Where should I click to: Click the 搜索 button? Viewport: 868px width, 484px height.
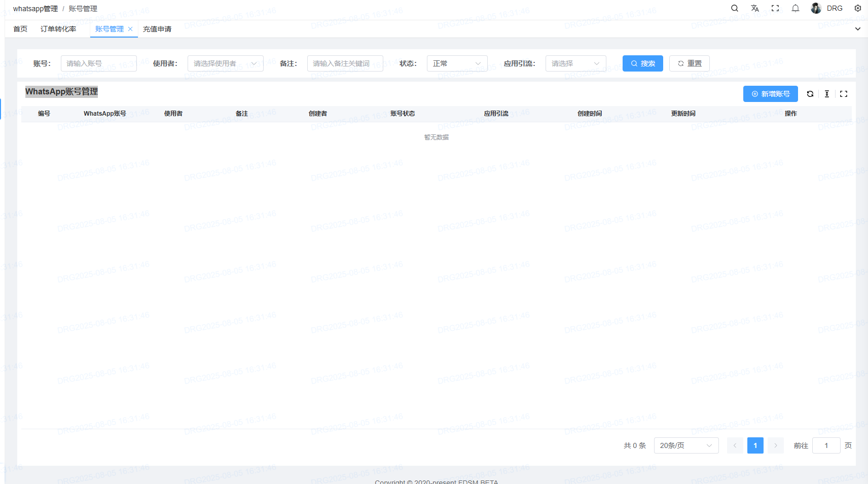pos(642,63)
